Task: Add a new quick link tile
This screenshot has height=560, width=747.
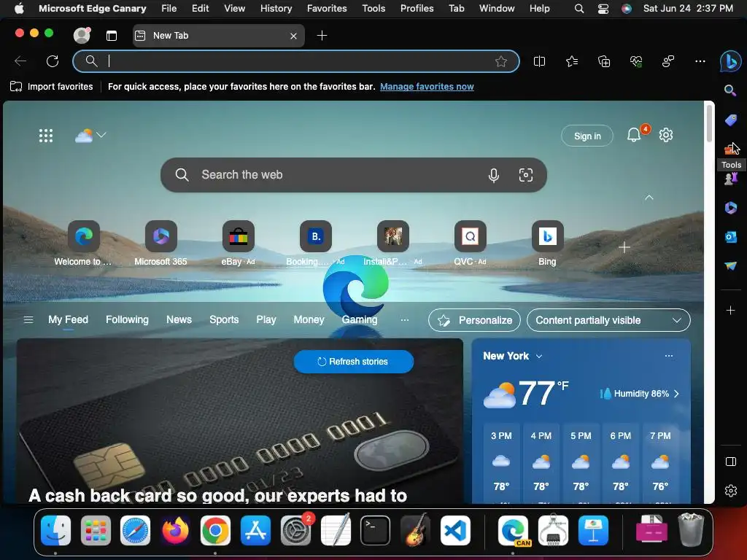Action: tap(624, 248)
